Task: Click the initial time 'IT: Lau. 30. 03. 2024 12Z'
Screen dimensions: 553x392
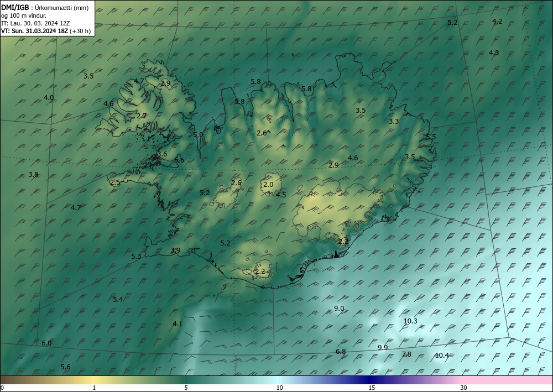Action: [x=35, y=23]
